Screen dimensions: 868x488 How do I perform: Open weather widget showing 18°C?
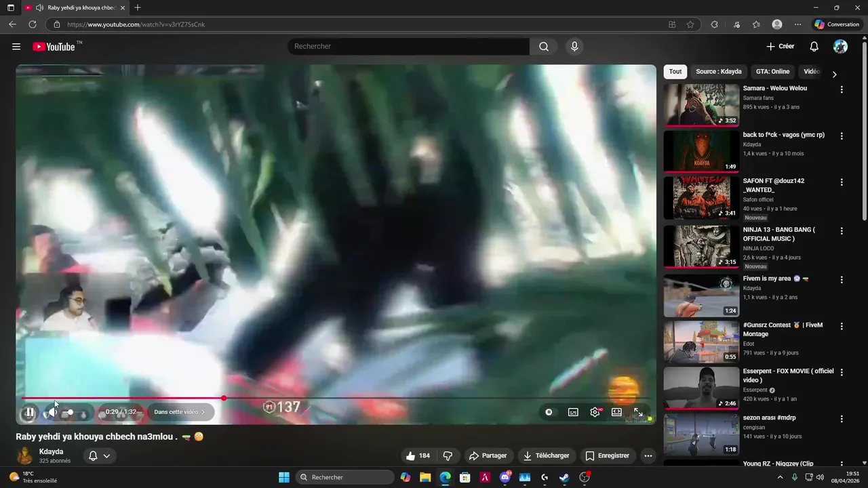(33, 477)
